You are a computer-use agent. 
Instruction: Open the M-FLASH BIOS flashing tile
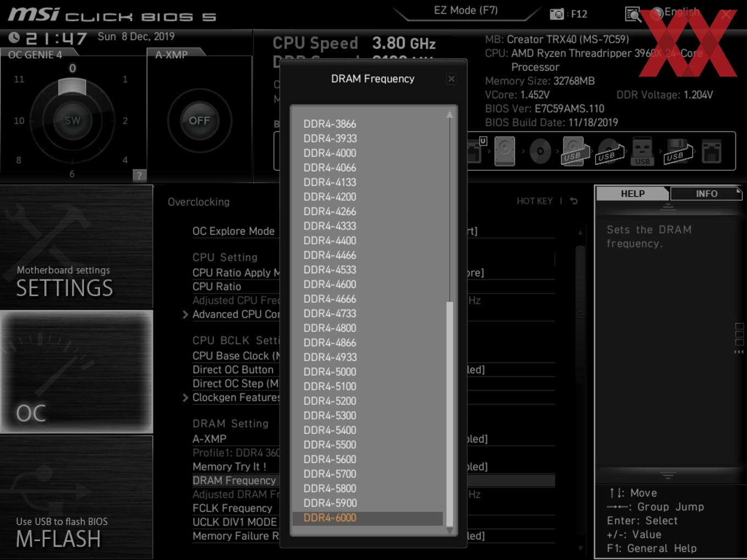point(76,497)
